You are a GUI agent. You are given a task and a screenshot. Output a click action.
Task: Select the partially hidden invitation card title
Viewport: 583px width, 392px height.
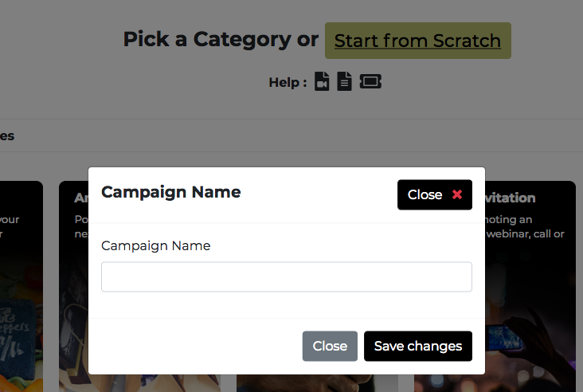point(511,198)
